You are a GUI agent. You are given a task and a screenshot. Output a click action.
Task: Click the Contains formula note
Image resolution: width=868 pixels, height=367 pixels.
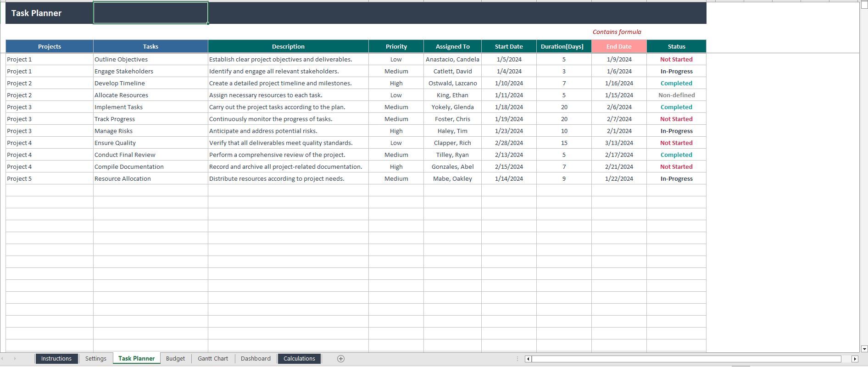(617, 32)
